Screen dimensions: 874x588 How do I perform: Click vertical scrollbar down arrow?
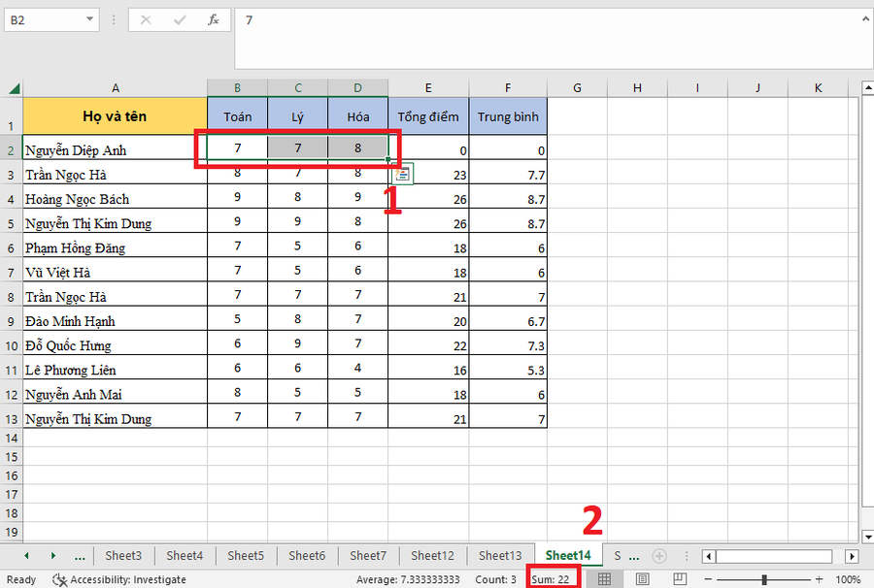coord(868,537)
